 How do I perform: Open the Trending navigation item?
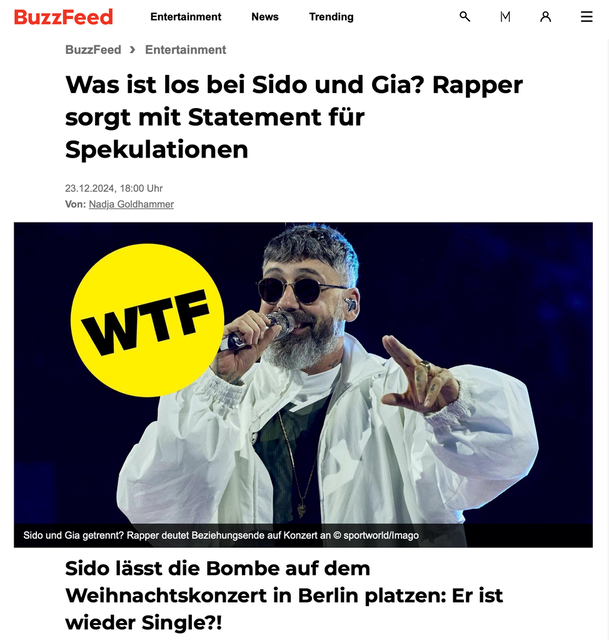pyautogui.click(x=331, y=17)
